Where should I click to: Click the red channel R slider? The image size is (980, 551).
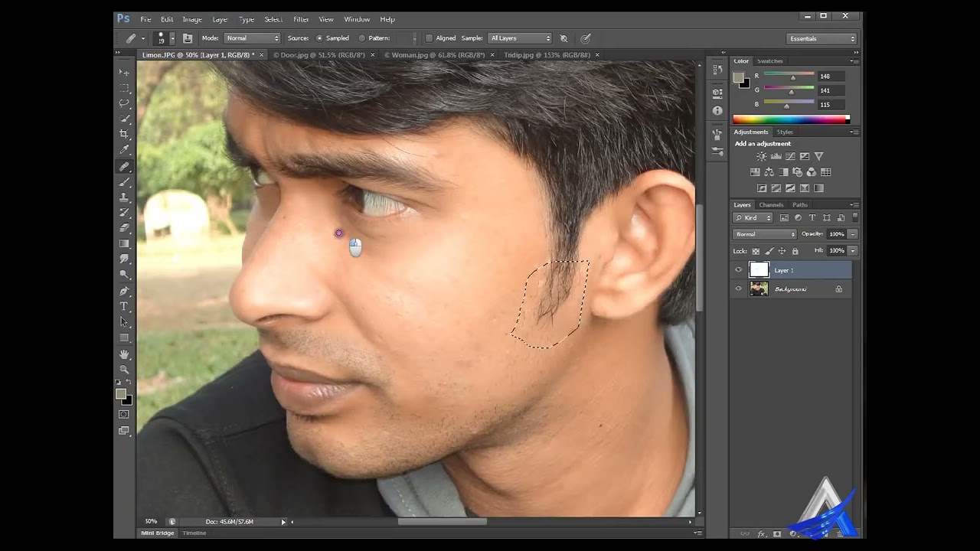point(789,76)
